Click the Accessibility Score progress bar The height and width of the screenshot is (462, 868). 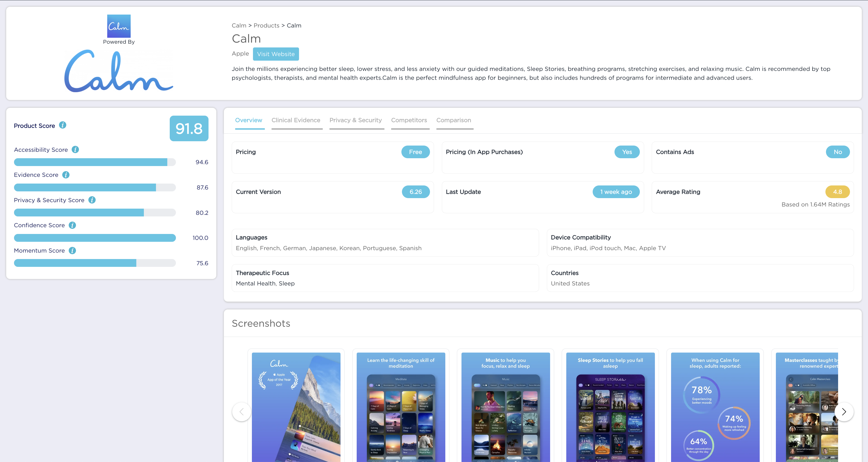[95, 162]
